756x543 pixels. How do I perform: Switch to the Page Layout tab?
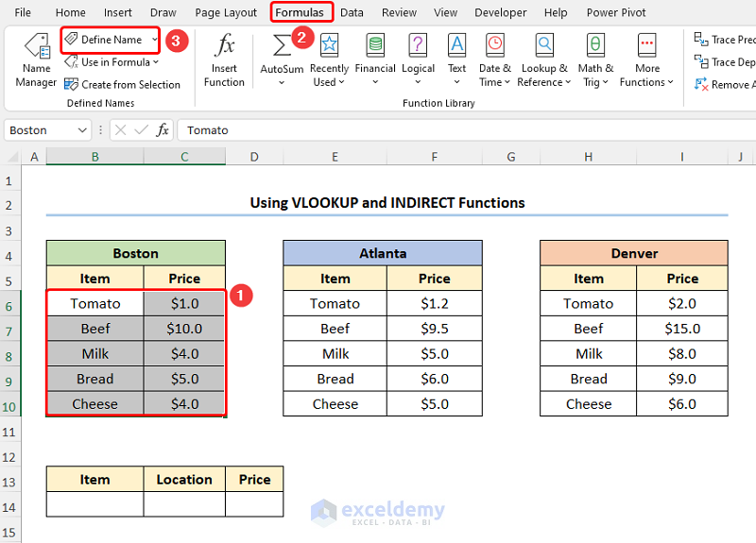[226, 12]
